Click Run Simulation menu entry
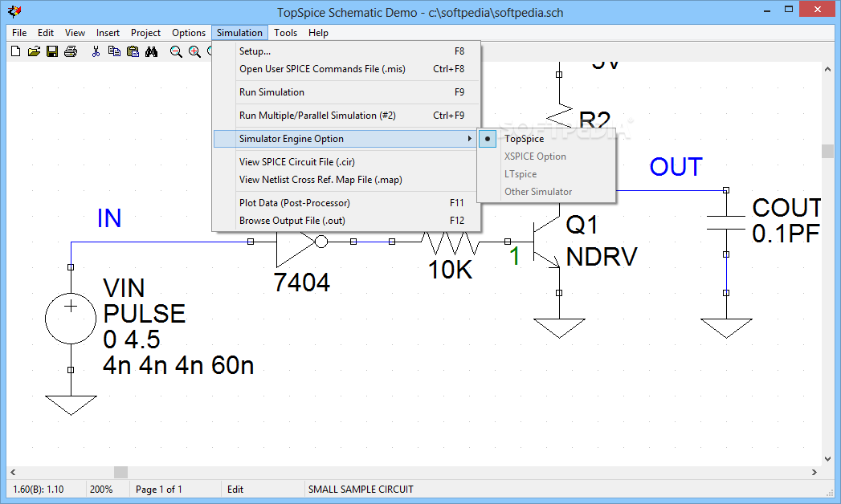This screenshot has height=504, width=841. [346, 92]
